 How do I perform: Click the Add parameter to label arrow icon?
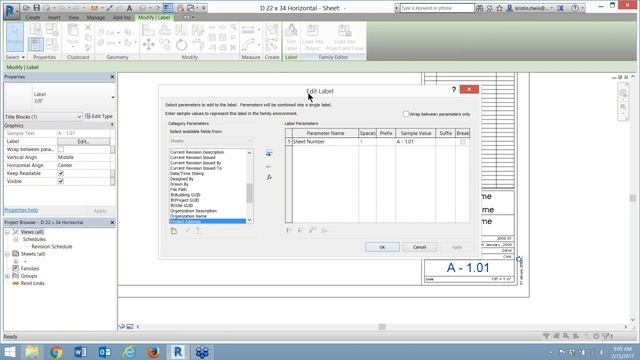pyautogui.click(x=269, y=153)
